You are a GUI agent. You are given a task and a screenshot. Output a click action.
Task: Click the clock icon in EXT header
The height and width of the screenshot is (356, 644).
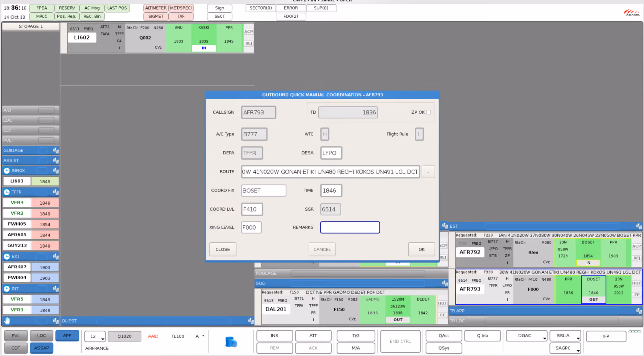(x=7, y=256)
